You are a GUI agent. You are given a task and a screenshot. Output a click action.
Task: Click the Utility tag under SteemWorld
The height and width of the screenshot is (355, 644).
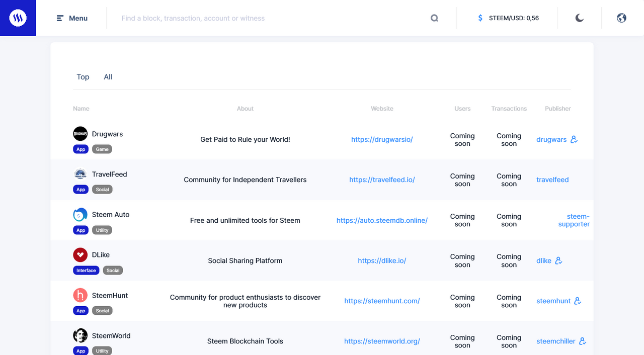point(102,351)
